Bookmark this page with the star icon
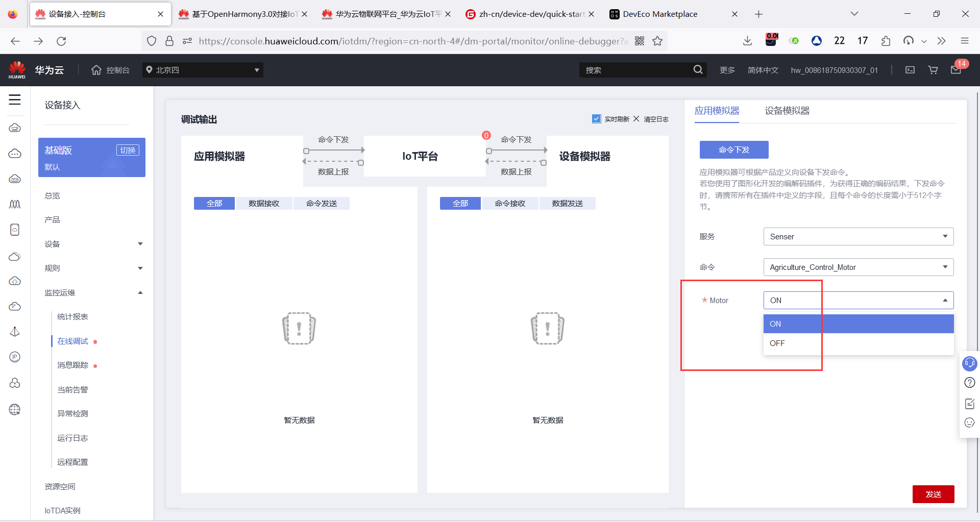 [x=658, y=41]
